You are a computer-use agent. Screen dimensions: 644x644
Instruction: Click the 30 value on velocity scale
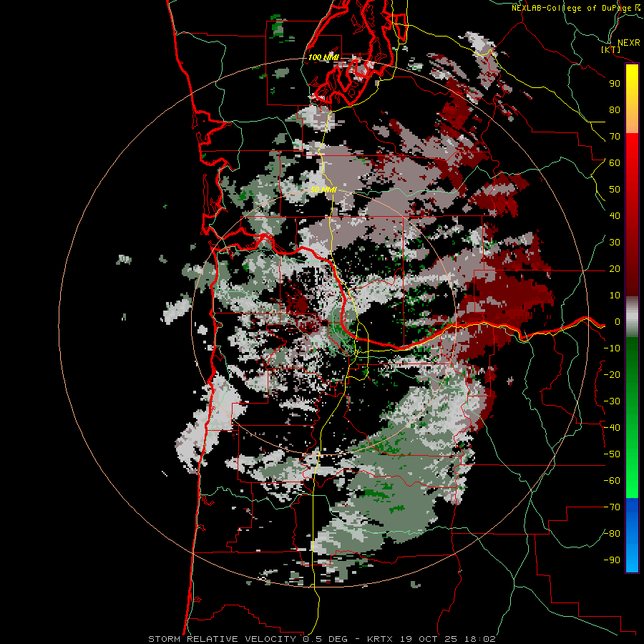(x=615, y=243)
